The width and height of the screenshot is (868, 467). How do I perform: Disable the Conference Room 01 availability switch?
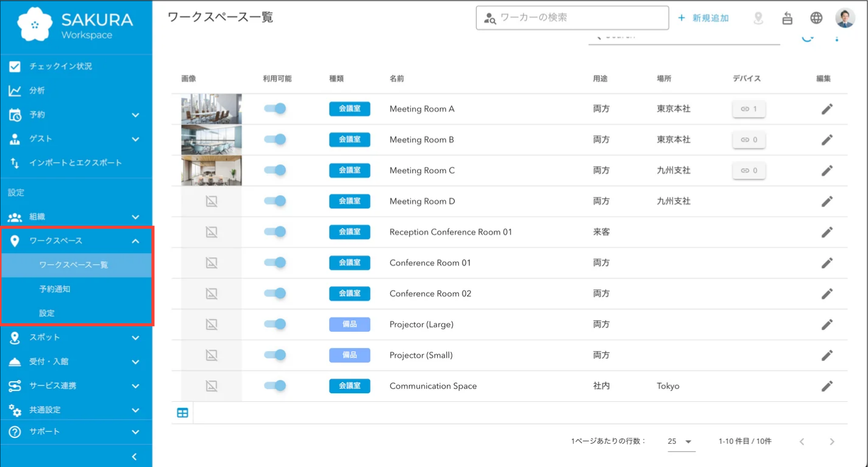point(275,263)
